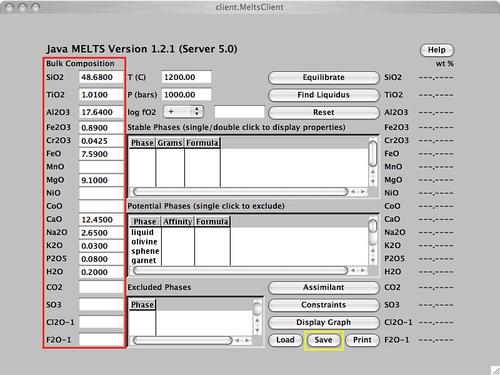Screen dimensions: 500x375
Task: Click Formula column header in Stable Phases
Action: coord(202,143)
